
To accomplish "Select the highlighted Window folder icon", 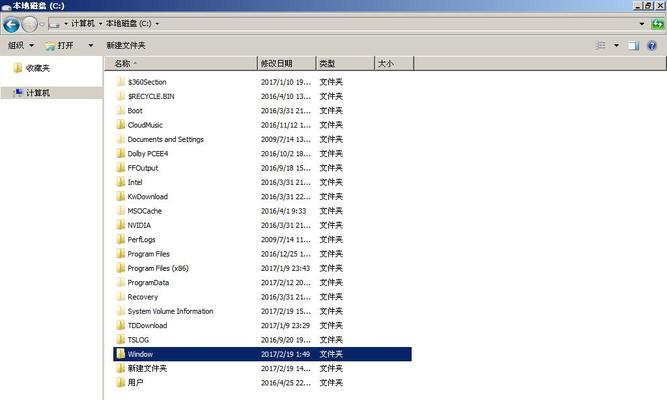I will point(121,354).
